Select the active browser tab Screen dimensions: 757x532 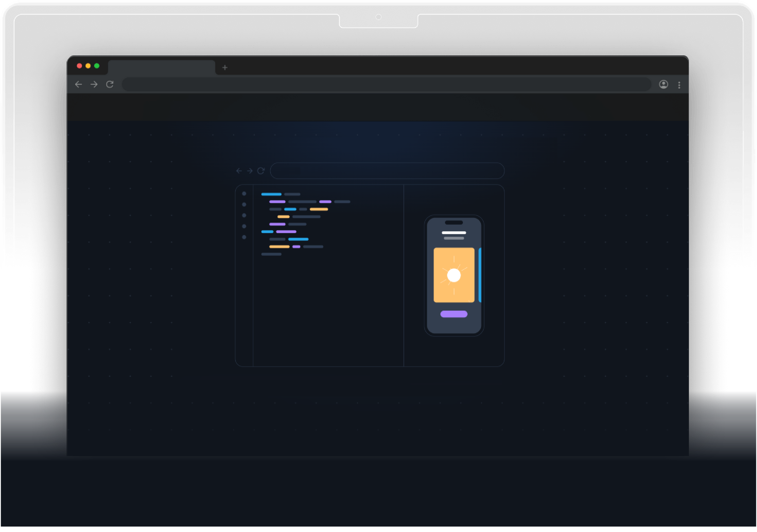click(x=161, y=67)
